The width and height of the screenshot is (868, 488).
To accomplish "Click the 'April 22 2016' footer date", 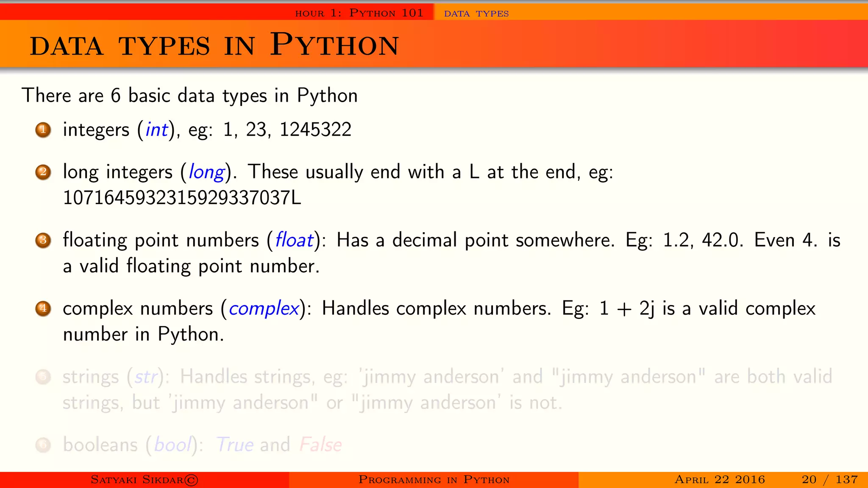I will pyautogui.click(x=720, y=480).
